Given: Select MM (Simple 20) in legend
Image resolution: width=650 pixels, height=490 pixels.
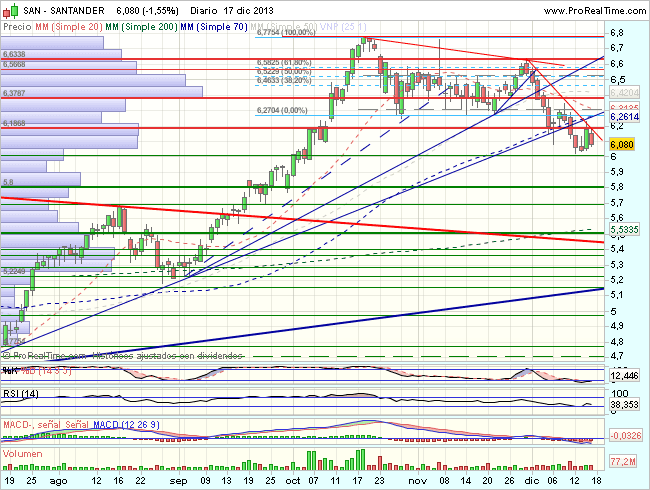Looking at the screenshot, I should click(69, 27).
